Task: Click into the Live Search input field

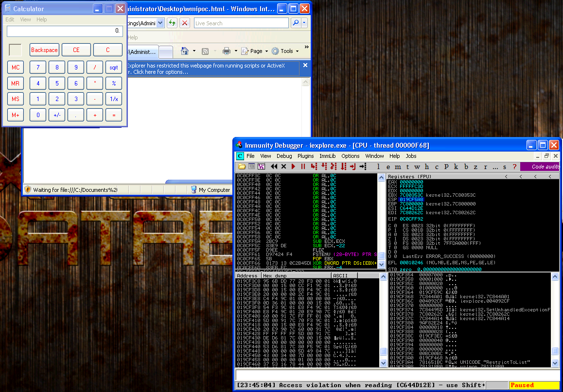Action: pyautogui.click(x=241, y=23)
